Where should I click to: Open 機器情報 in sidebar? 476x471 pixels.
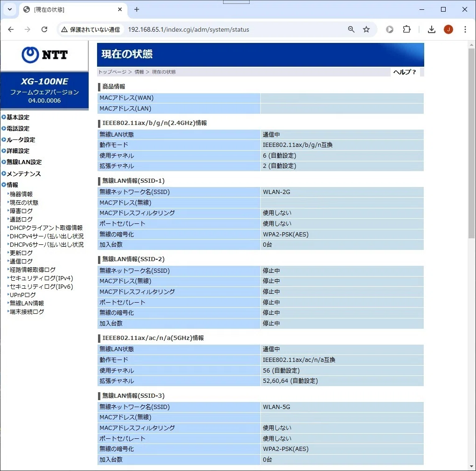tap(21, 194)
